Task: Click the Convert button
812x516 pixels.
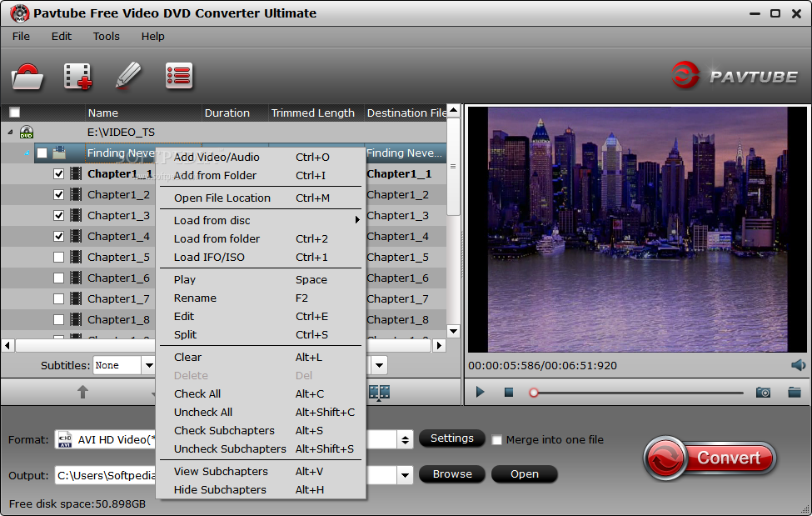Action: [710, 458]
